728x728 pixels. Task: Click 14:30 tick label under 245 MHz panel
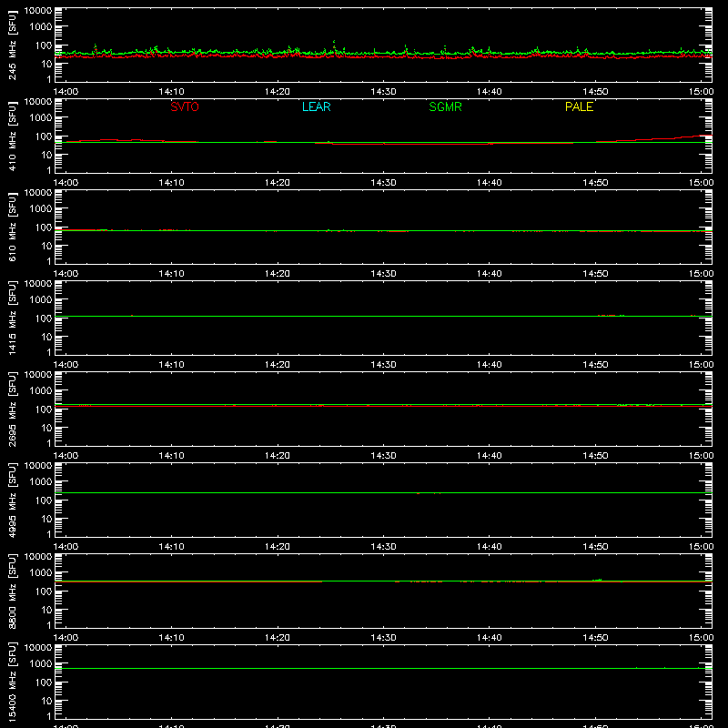click(x=383, y=92)
